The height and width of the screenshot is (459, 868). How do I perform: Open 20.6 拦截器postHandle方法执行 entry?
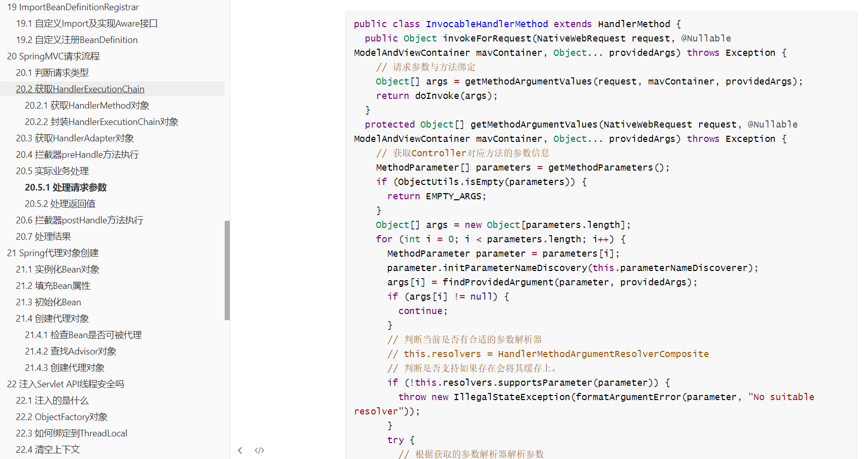pyautogui.click(x=80, y=220)
